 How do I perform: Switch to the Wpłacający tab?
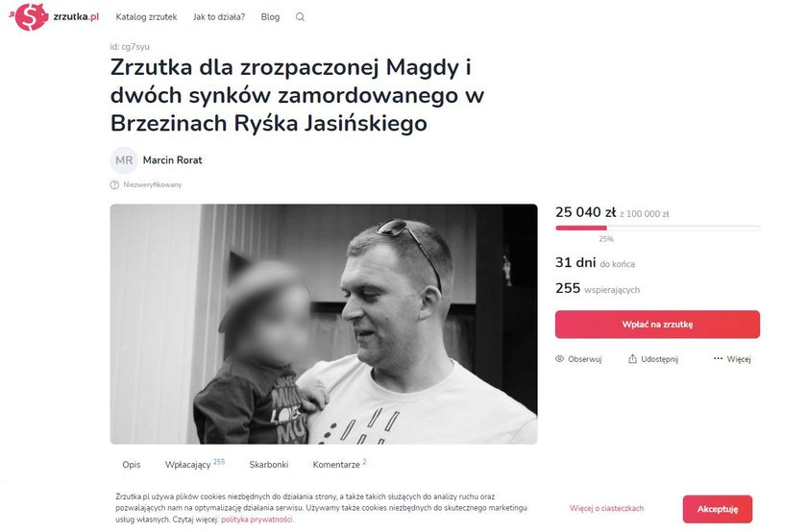point(194,464)
